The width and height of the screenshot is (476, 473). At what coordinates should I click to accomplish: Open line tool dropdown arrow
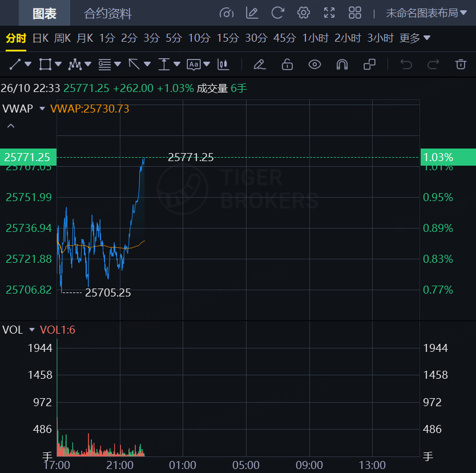[x=28, y=64]
